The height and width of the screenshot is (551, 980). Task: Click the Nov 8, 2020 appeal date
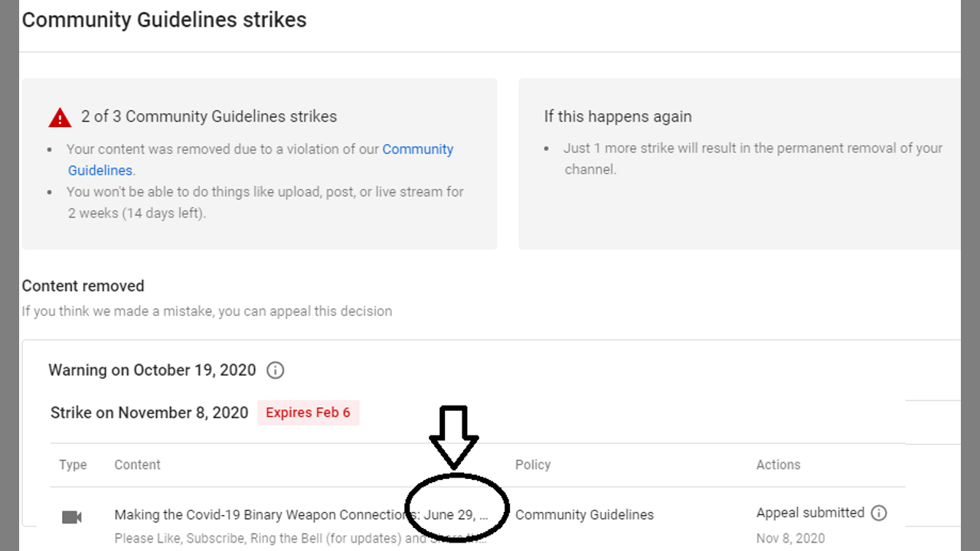tap(791, 538)
